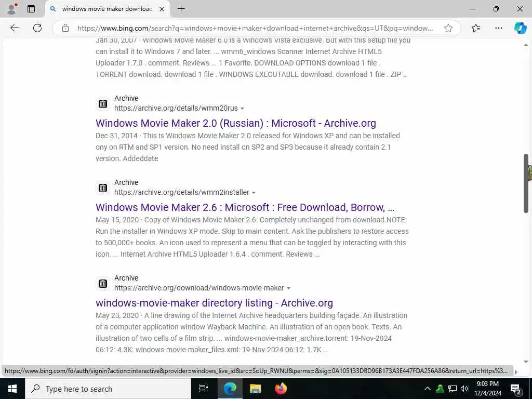Open the Favorites list icon

click(x=476, y=28)
